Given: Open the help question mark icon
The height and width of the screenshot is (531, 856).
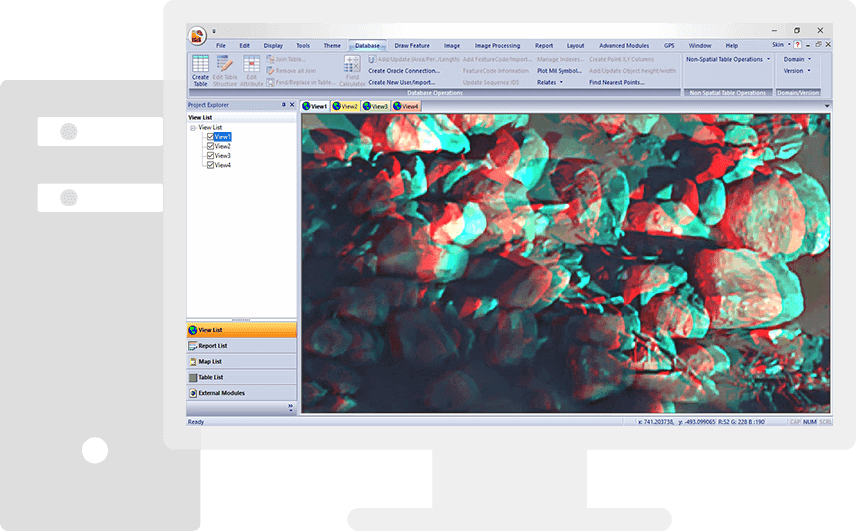Looking at the screenshot, I should [x=797, y=45].
